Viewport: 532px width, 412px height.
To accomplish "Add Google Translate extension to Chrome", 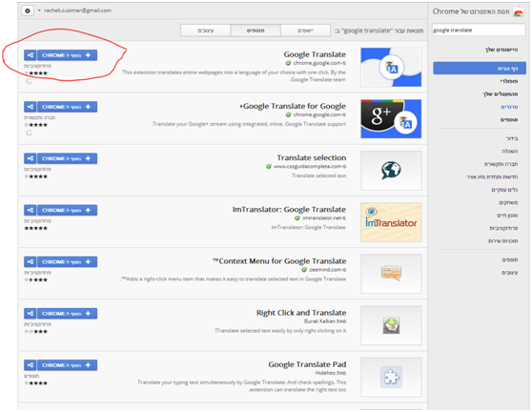I will tap(67, 55).
